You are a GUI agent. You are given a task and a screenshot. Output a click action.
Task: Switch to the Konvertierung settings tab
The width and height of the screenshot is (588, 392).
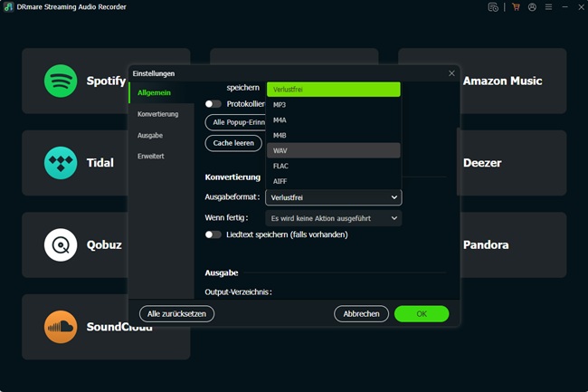pos(158,114)
